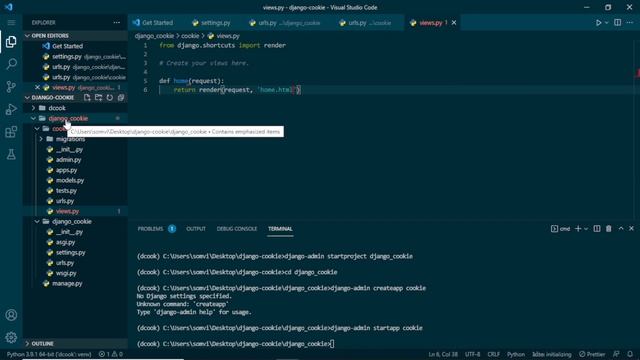Open dropdown next to run button
640x360 pixels.
point(607,22)
